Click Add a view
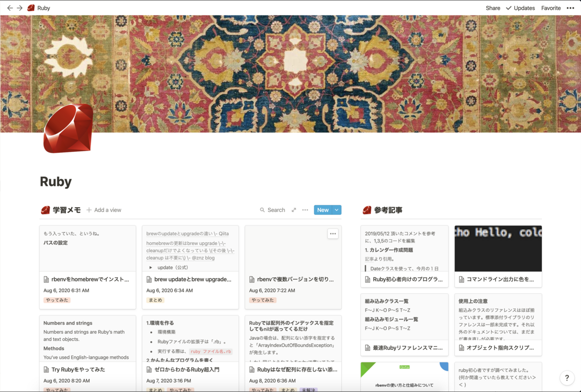The width and height of the screenshot is (581, 392). tap(104, 210)
